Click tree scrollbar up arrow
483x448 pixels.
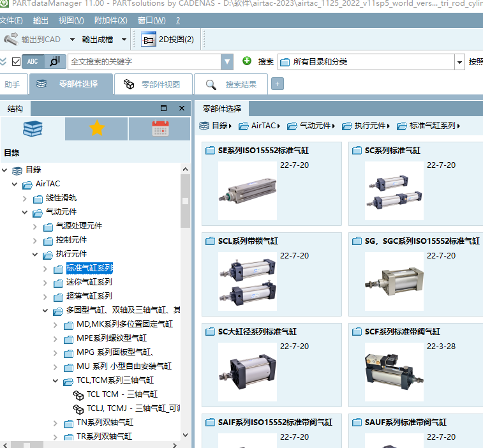185,169
